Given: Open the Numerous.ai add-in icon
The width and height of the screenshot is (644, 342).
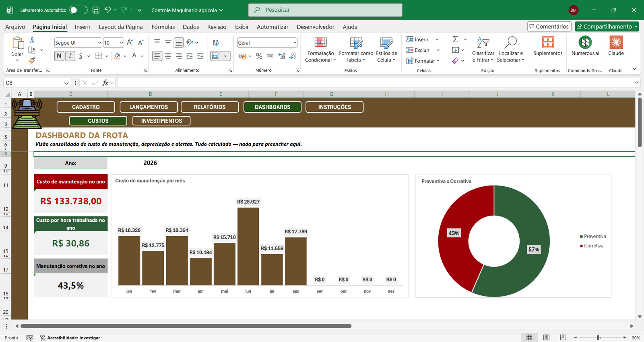Looking at the screenshot, I should point(585,42).
